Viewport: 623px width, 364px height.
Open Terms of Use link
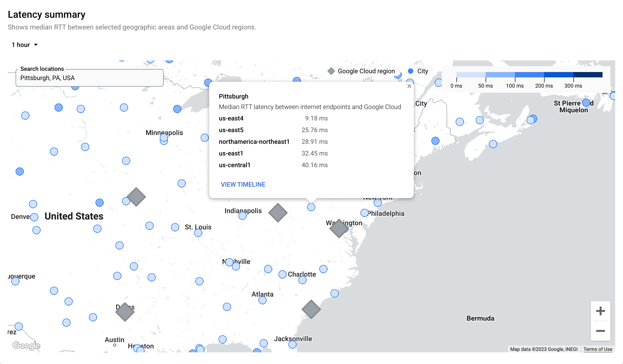point(597,349)
